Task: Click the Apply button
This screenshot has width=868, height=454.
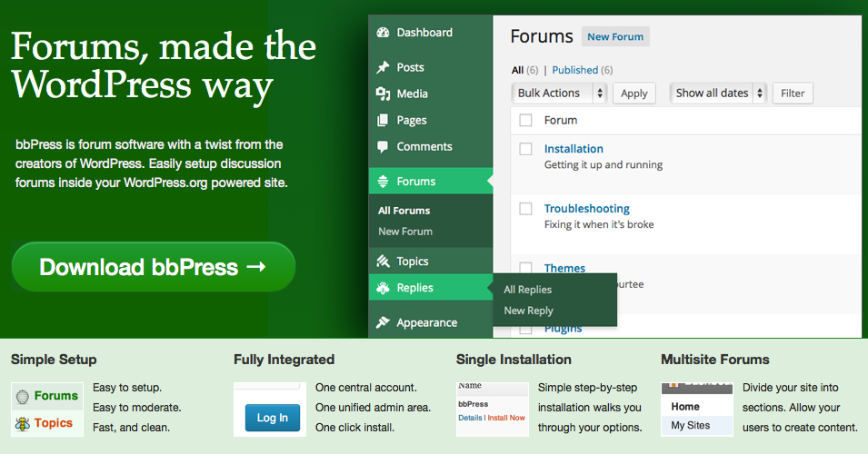Action: coord(634,94)
